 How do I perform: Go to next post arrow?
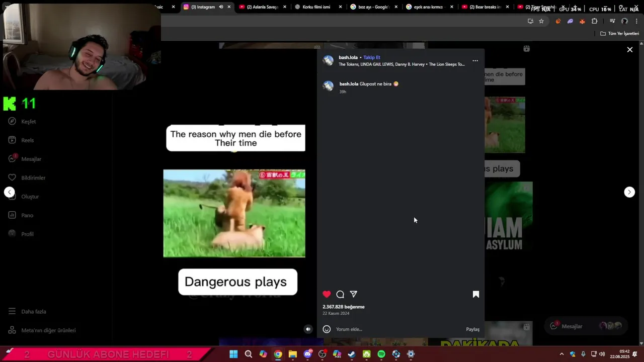(629, 192)
